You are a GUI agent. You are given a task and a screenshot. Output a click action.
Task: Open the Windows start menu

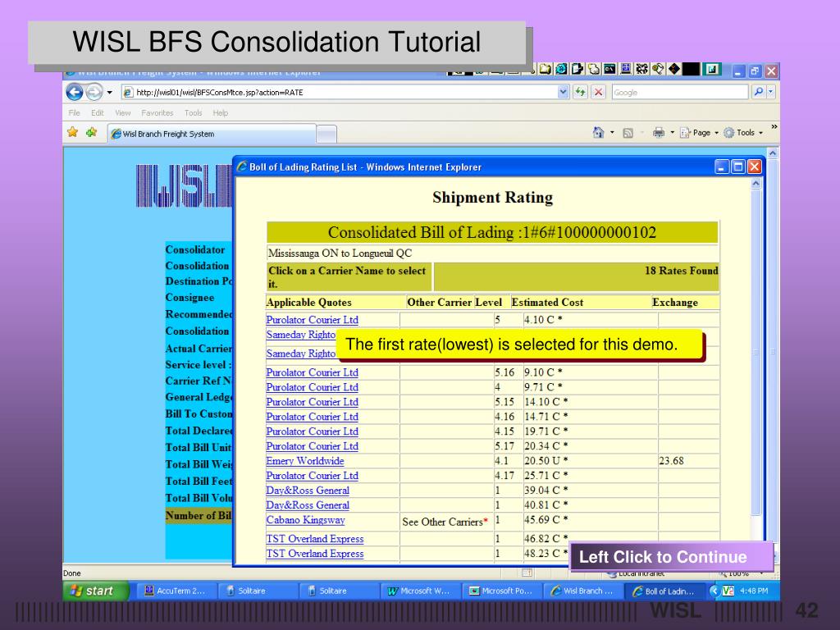point(96,591)
